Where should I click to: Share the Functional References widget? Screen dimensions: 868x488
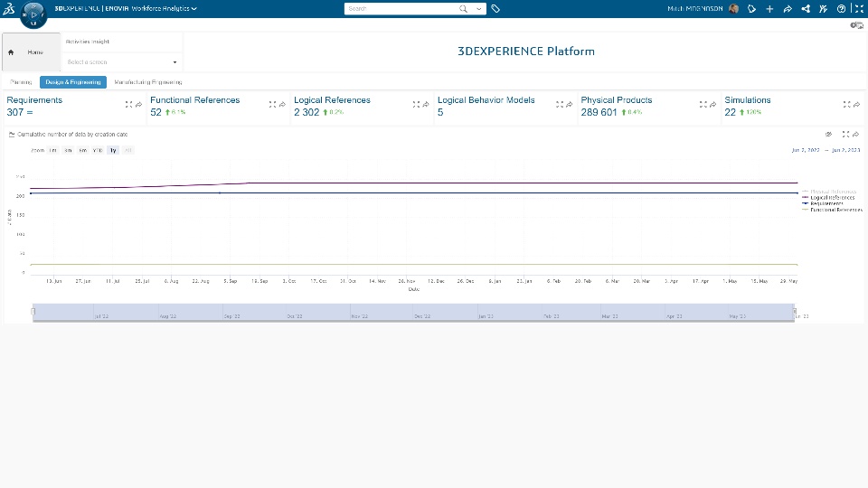point(282,104)
